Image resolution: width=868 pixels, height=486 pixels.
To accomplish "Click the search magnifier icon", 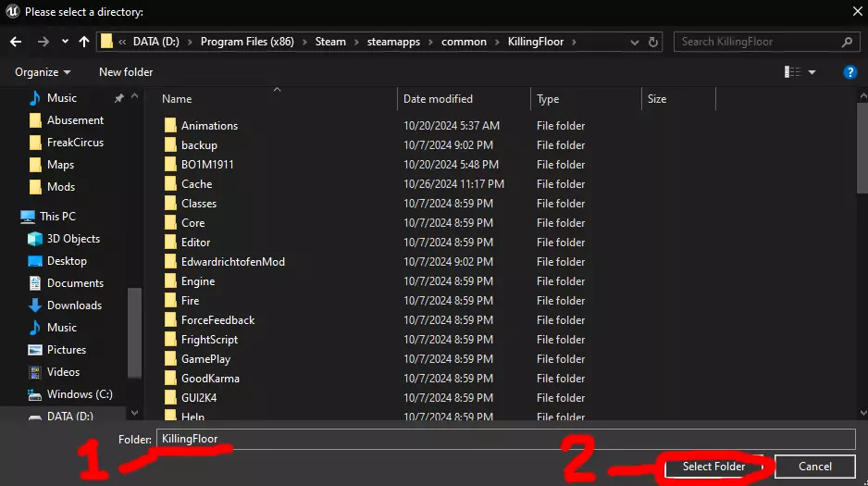I will pos(847,42).
